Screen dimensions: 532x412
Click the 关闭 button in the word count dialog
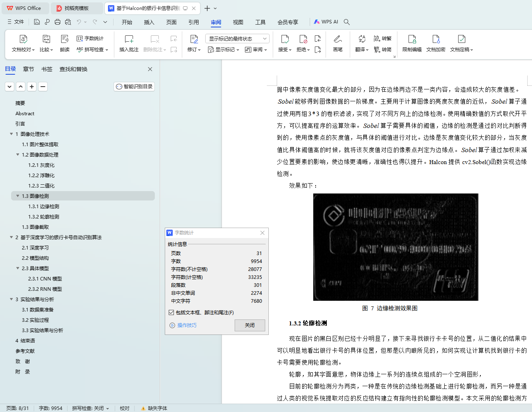(250, 325)
